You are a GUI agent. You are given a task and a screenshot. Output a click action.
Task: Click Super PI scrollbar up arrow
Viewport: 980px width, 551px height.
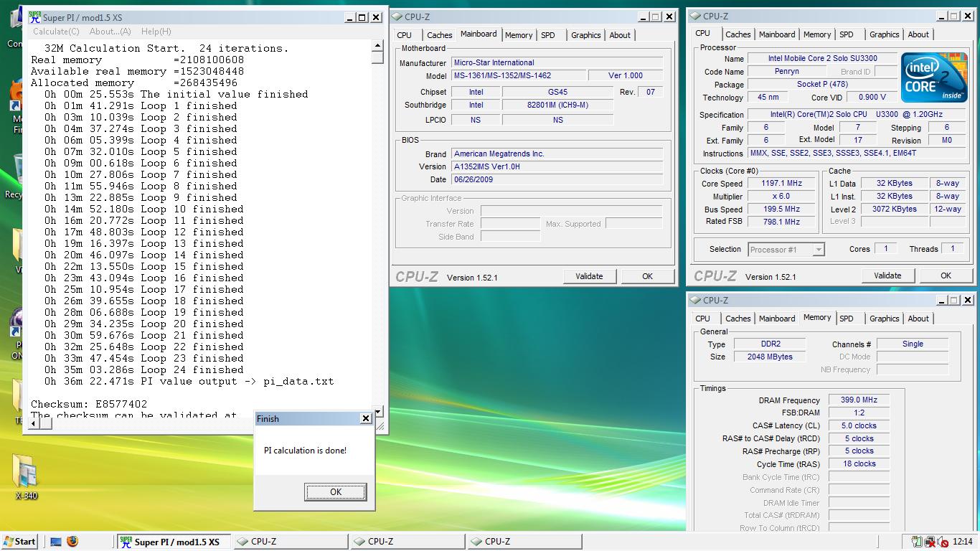point(377,46)
